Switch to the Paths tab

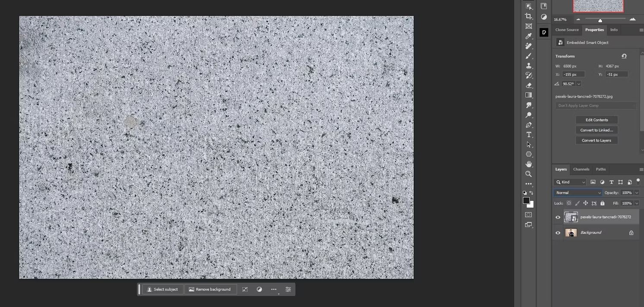pos(601,169)
